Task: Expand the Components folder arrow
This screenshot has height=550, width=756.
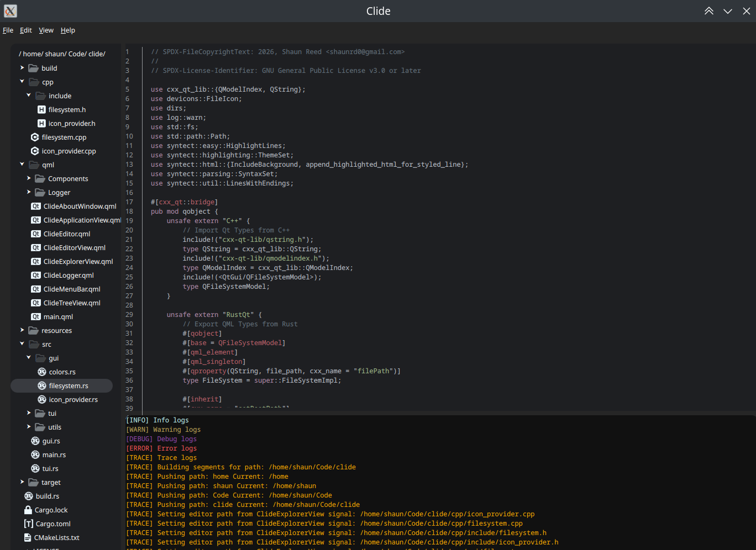Action: click(29, 178)
